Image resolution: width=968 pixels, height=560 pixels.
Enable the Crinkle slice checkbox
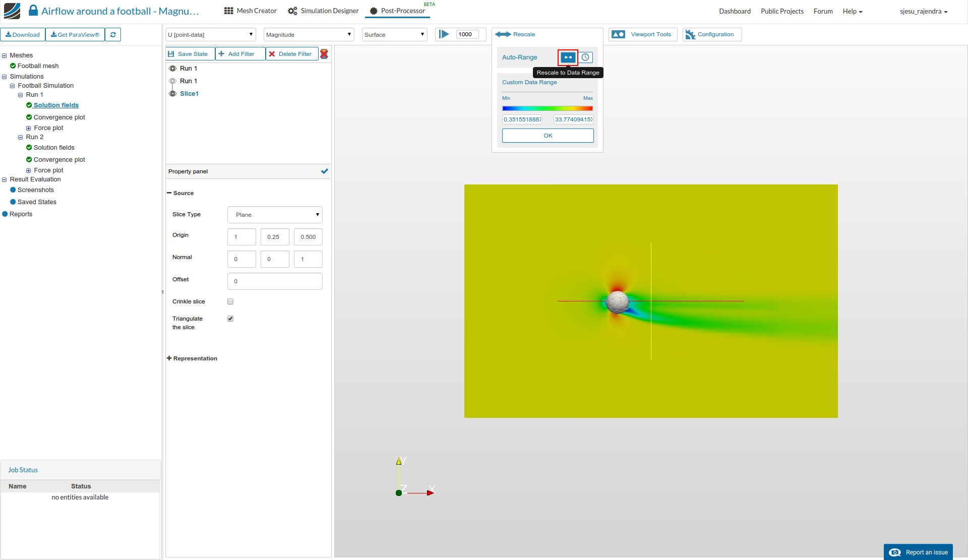point(230,301)
